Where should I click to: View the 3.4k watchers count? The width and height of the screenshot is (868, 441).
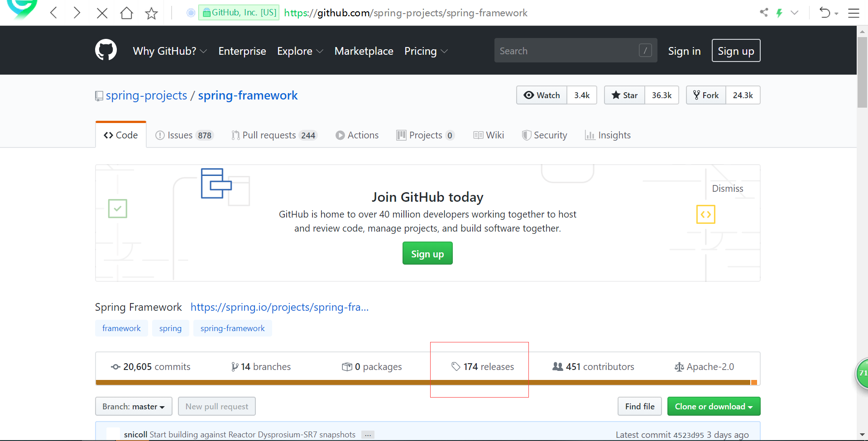tap(582, 95)
